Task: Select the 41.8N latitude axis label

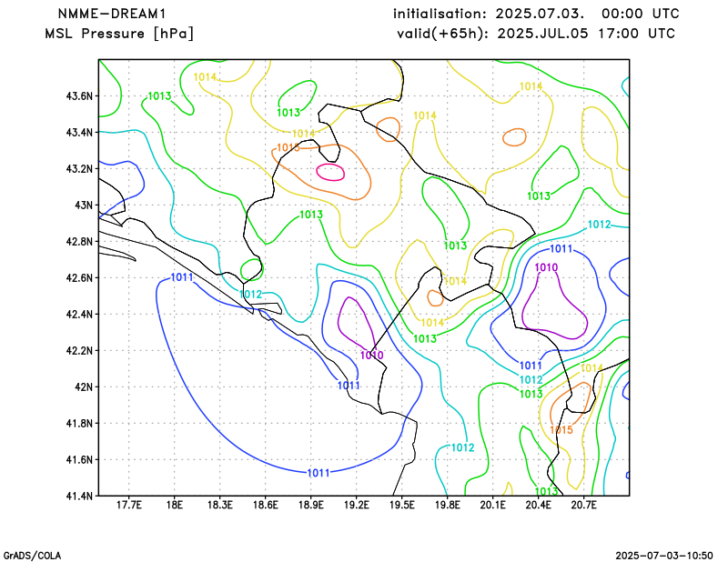Action: coord(79,423)
